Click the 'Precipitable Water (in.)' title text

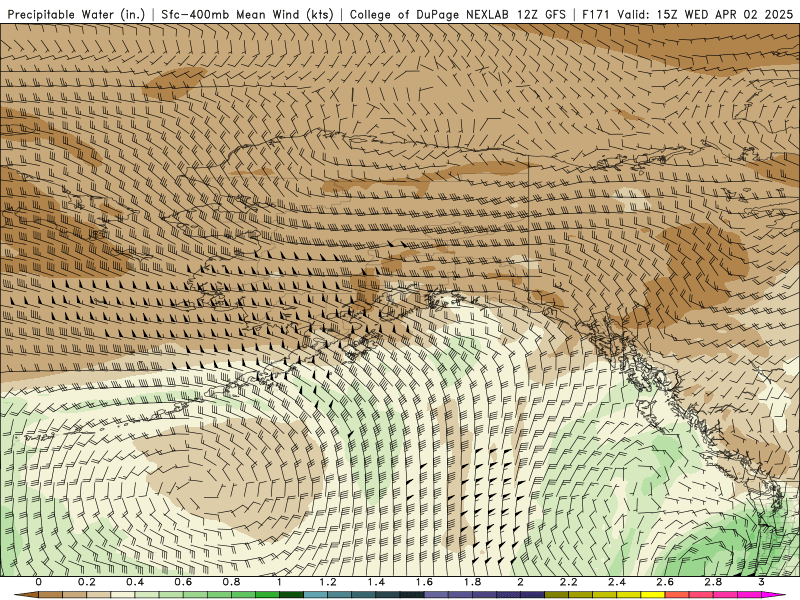pos(77,15)
